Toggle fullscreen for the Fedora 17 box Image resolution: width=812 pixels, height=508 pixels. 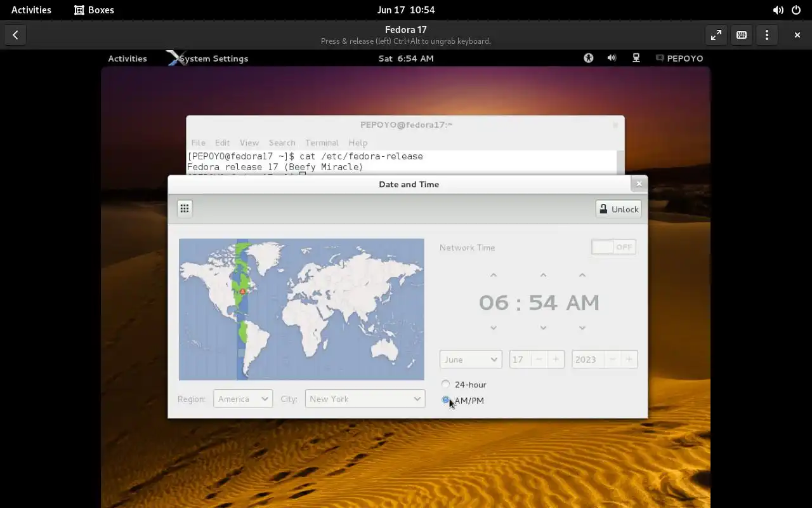[x=716, y=35]
